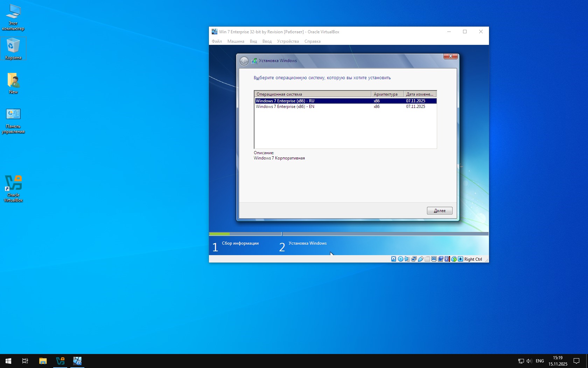The height and width of the screenshot is (368, 588).
Task: Click the Операционная система column header
Action: click(312, 94)
